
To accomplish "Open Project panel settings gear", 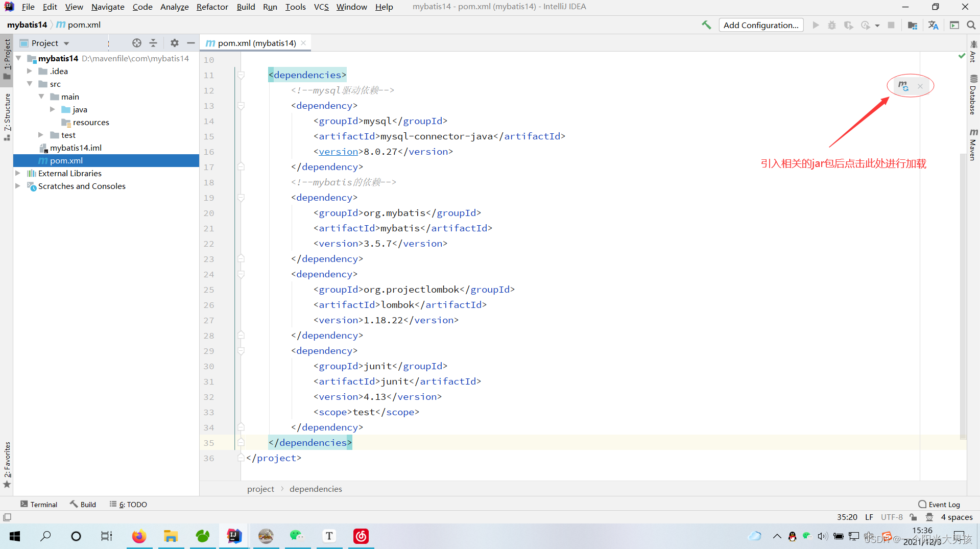I will pyautogui.click(x=175, y=43).
